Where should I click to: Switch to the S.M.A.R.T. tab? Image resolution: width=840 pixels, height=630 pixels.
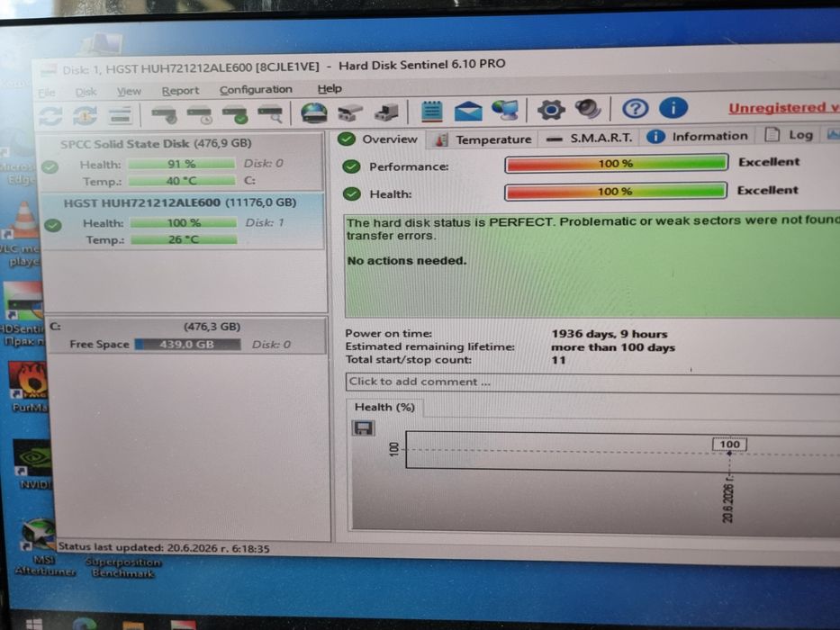click(x=590, y=139)
